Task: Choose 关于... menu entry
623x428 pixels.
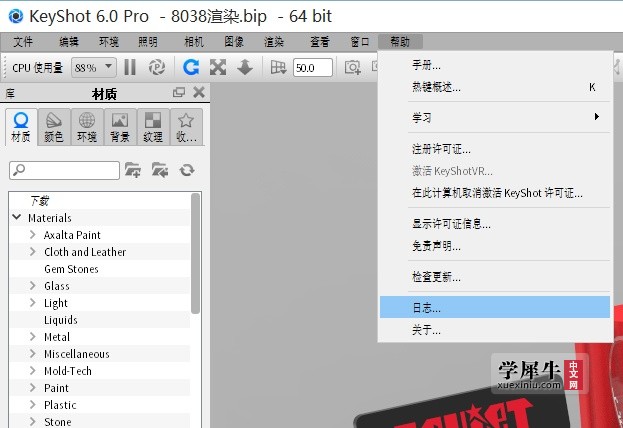Action: click(495, 329)
